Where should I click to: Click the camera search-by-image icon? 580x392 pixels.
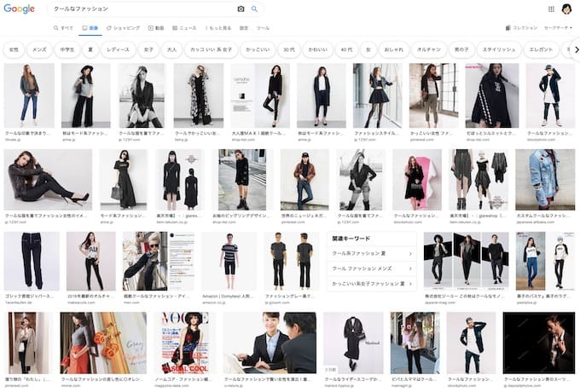[241, 9]
